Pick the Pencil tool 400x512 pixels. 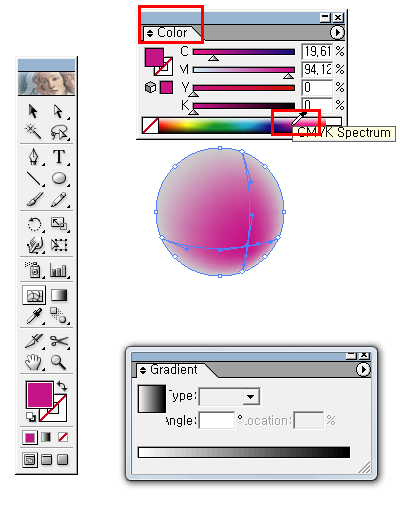[x=59, y=199]
